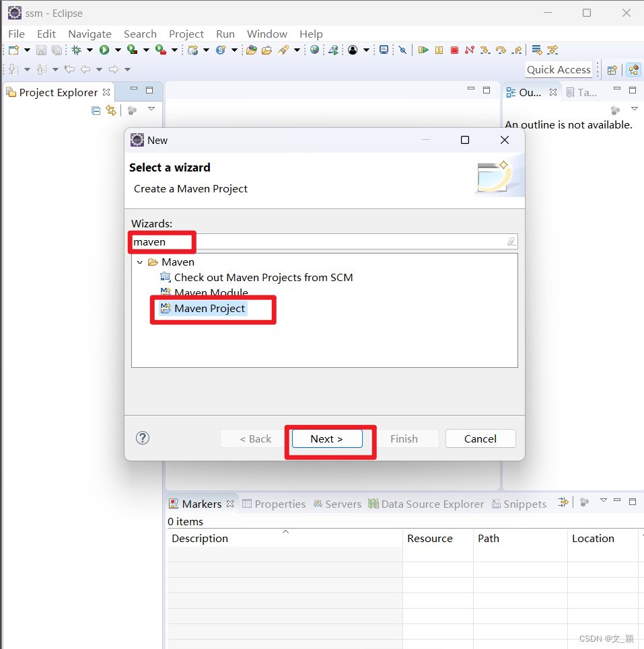
Task: Toggle Link with Editor in Project Explorer
Action: coord(111,110)
